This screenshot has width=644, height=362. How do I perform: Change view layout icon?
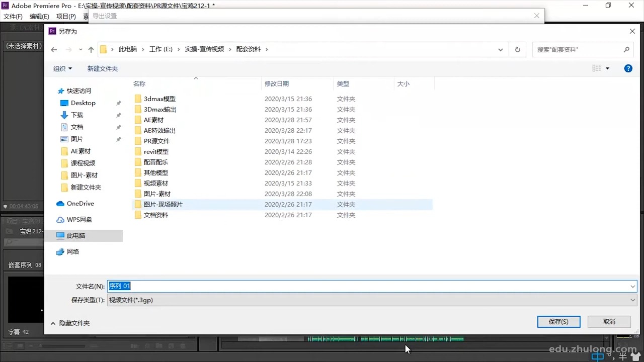(597, 68)
